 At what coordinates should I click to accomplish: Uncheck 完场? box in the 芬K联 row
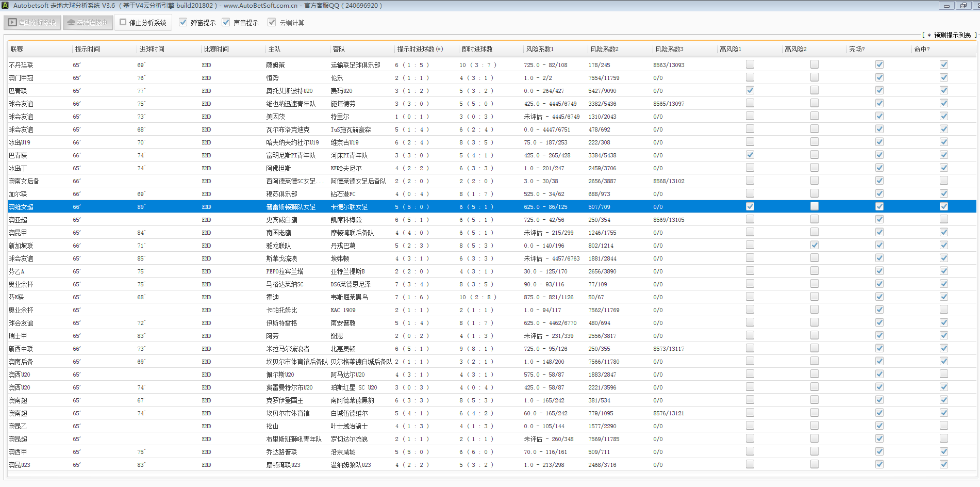click(x=879, y=297)
